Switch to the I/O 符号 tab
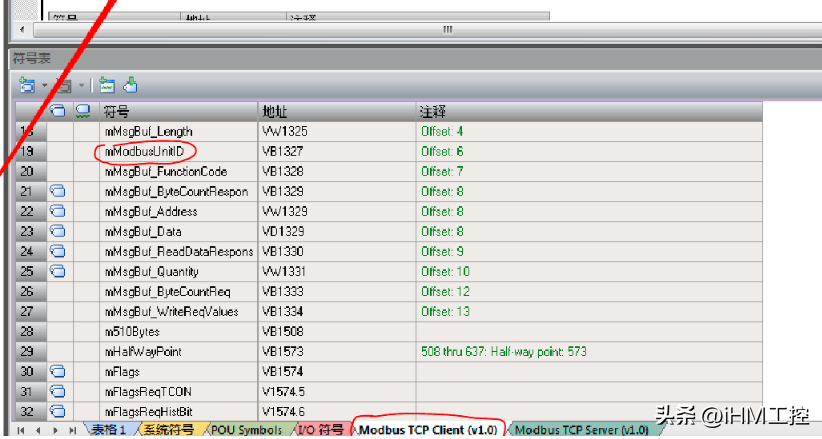The width and height of the screenshot is (822, 439). 321,430
